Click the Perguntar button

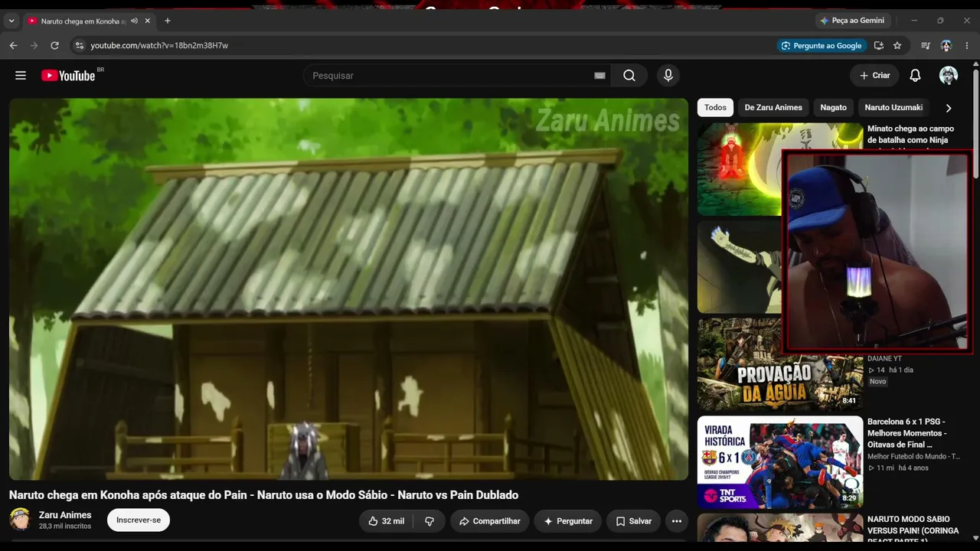click(568, 521)
